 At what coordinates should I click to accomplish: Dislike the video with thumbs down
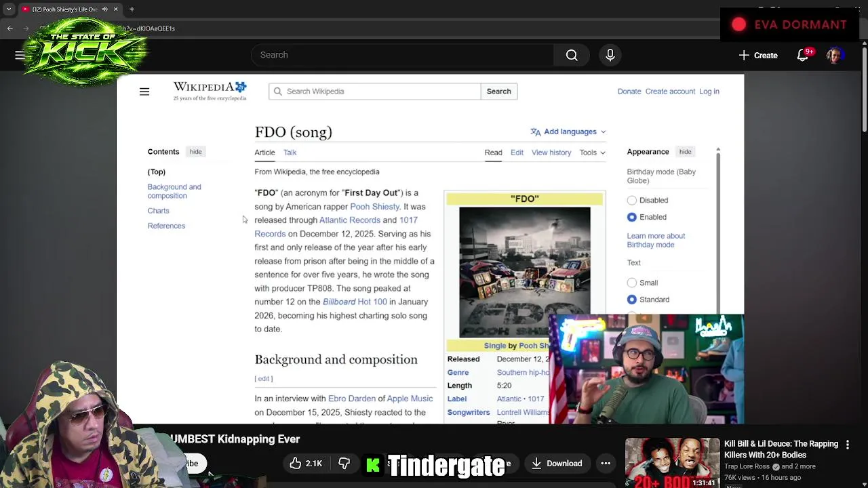[x=344, y=464]
